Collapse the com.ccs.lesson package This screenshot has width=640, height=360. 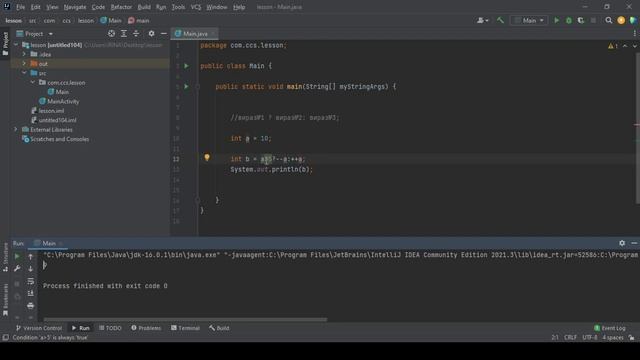33,82
